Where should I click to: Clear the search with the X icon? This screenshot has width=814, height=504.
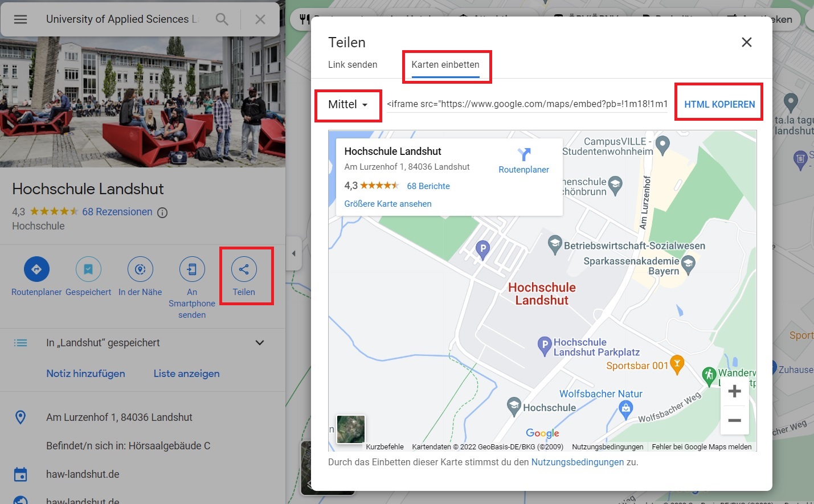pyautogui.click(x=260, y=19)
